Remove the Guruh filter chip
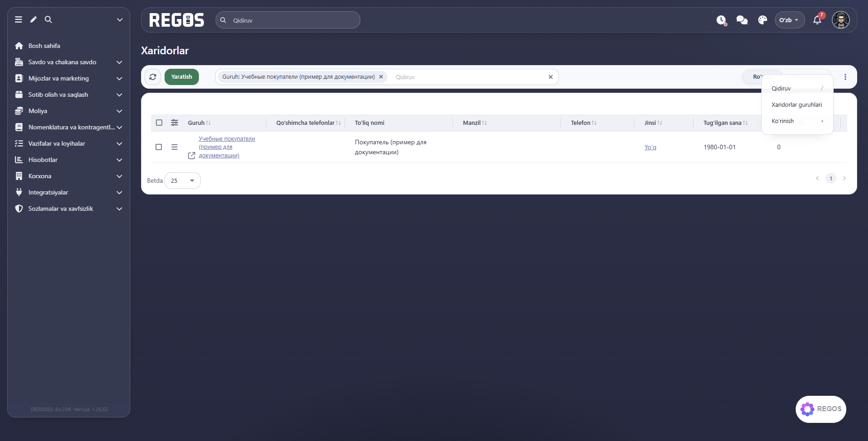Viewport: 868px width, 441px height. [381, 77]
